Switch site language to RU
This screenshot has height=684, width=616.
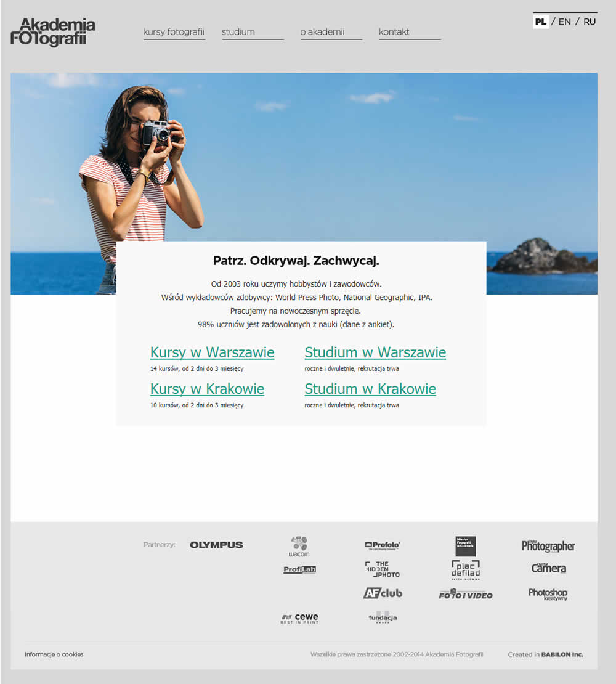(x=590, y=22)
